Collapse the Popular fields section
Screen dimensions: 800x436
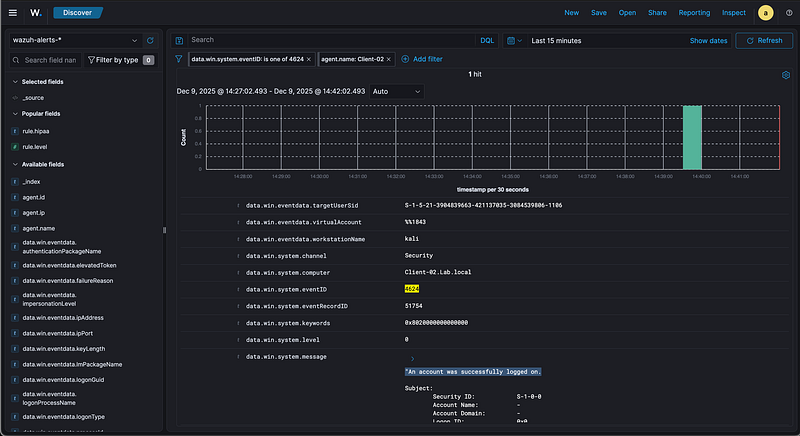15,114
